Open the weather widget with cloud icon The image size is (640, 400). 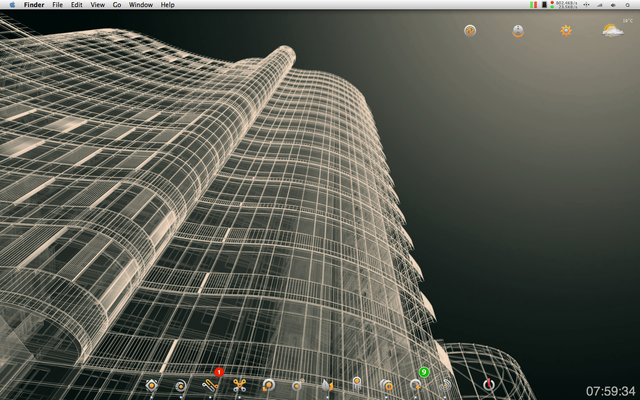click(612, 31)
